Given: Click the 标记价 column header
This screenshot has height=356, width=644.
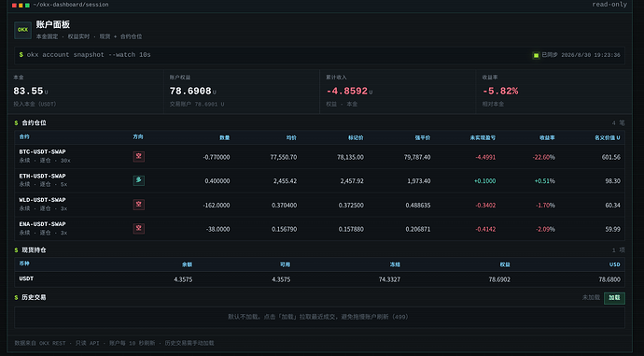Looking at the screenshot, I should coord(356,137).
